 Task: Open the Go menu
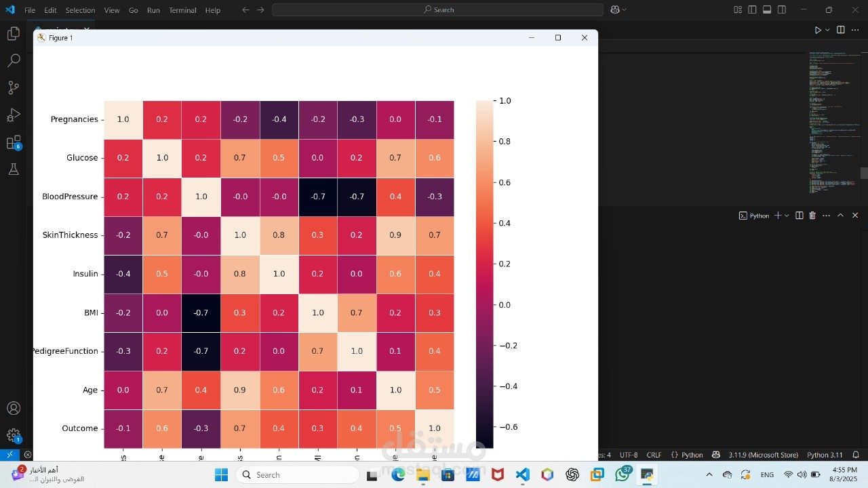coord(134,10)
